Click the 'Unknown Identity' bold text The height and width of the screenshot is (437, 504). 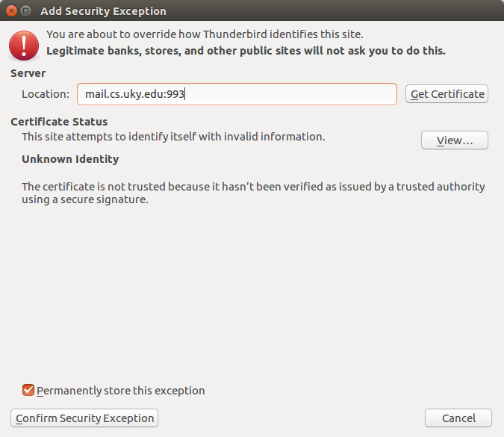(70, 159)
